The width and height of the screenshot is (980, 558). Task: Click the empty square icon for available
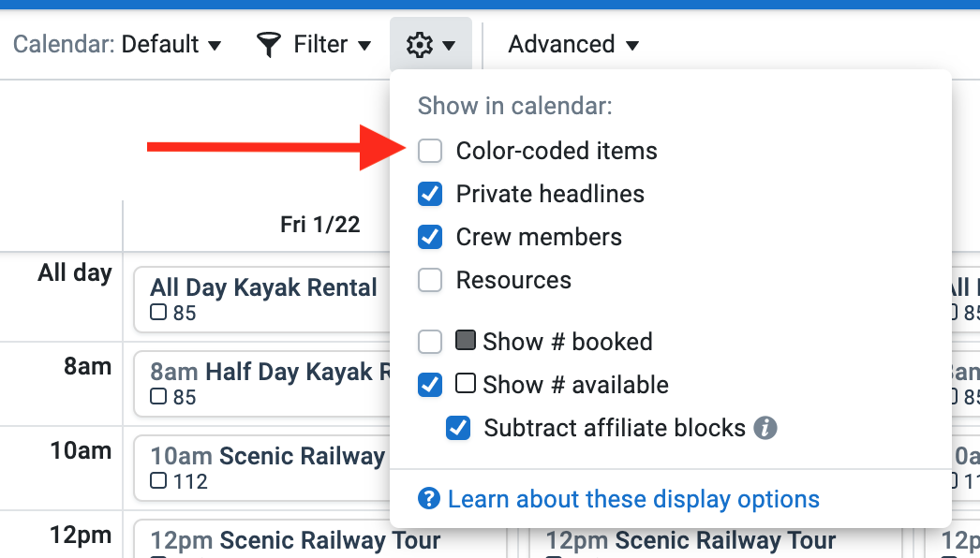(x=466, y=383)
